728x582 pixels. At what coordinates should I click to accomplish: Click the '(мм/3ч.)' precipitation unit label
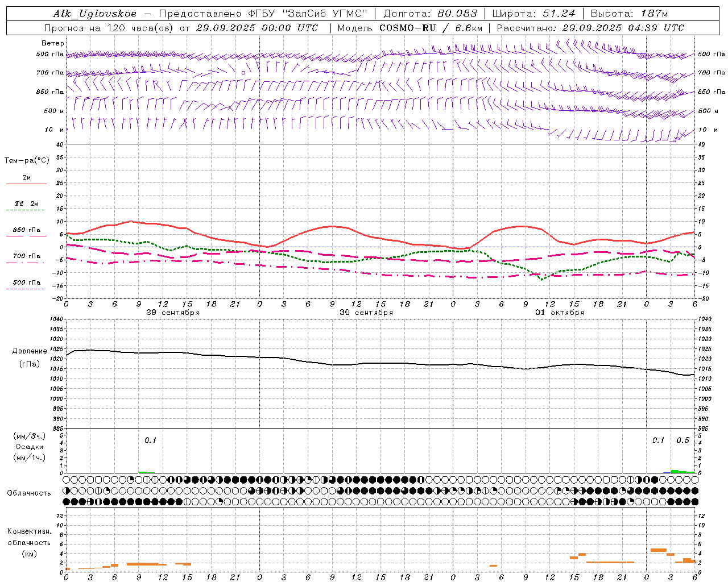click(30, 436)
